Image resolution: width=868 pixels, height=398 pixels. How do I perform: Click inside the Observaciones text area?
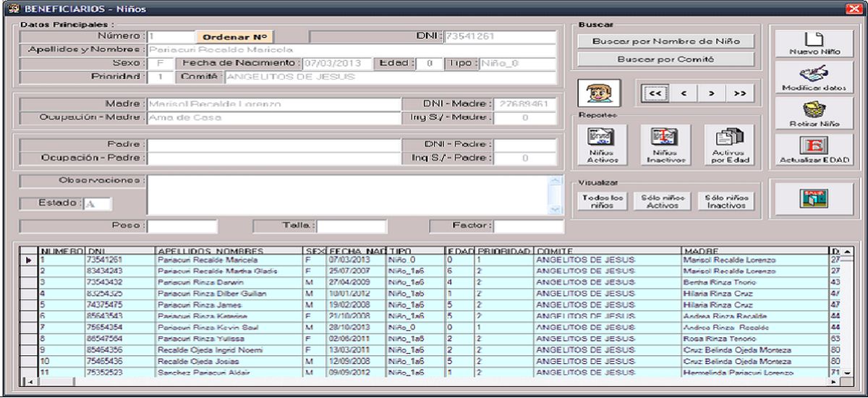347,194
